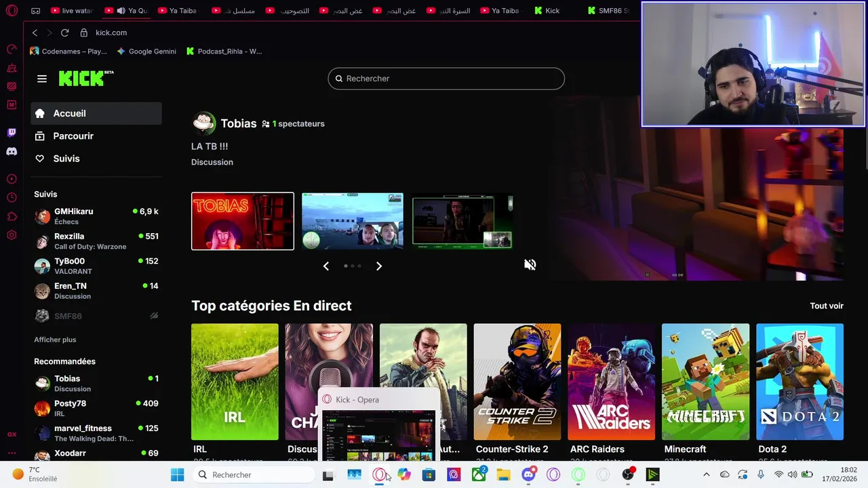Open the Kick hamburger menu

pyautogui.click(x=42, y=79)
